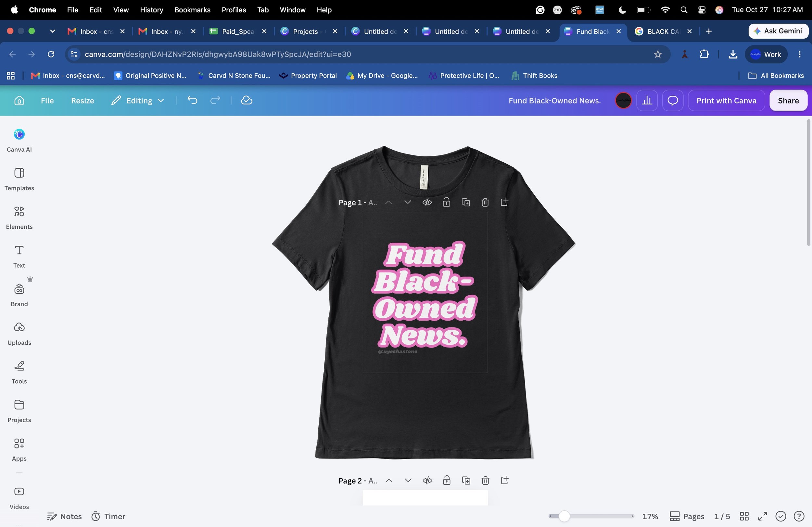Check cloud save status icon
The height and width of the screenshot is (527, 812).
[246, 100]
